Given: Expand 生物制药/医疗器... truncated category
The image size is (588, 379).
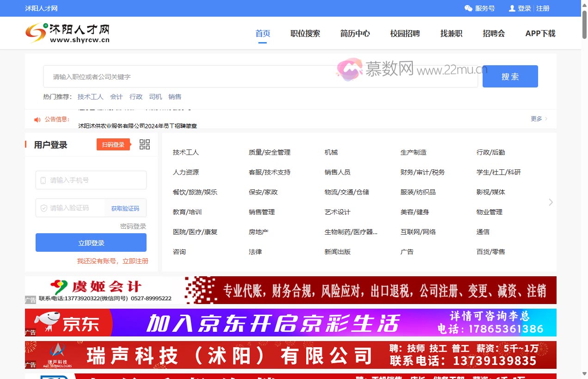Looking at the screenshot, I should coord(351,231).
